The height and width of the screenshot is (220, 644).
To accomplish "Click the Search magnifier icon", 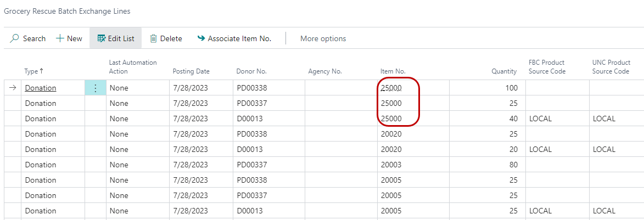I will click(x=15, y=38).
